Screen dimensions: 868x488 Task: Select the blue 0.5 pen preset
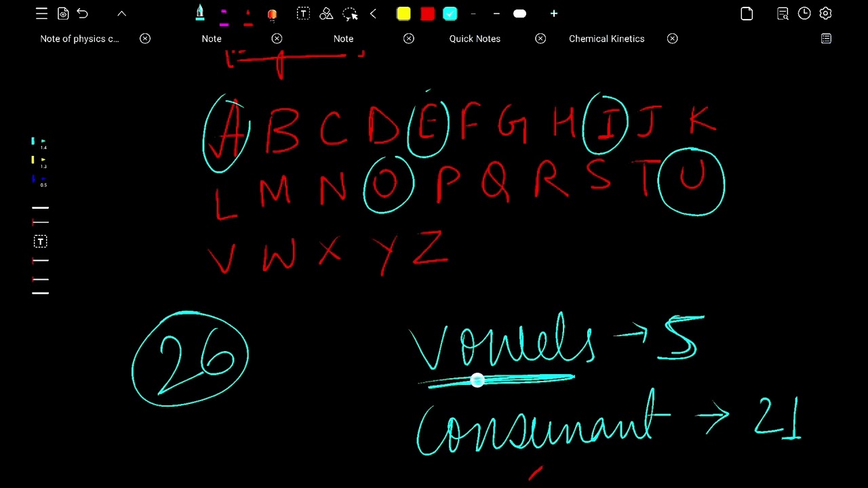click(39, 180)
